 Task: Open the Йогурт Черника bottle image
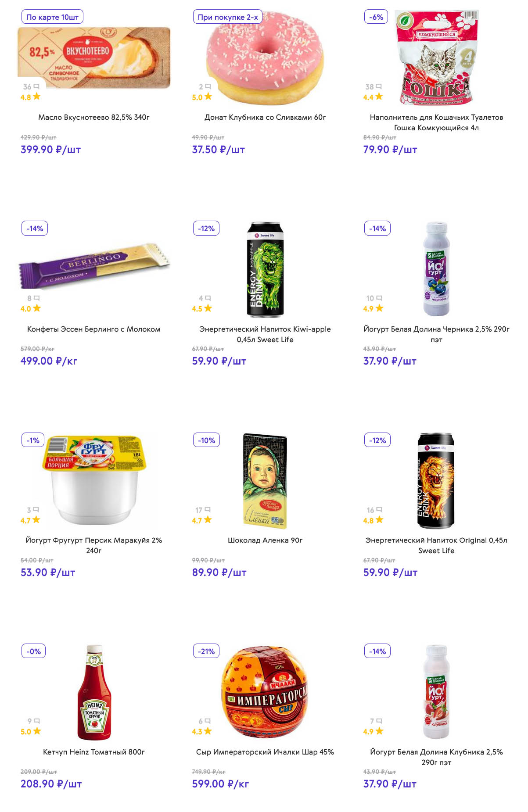coord(436,268)
